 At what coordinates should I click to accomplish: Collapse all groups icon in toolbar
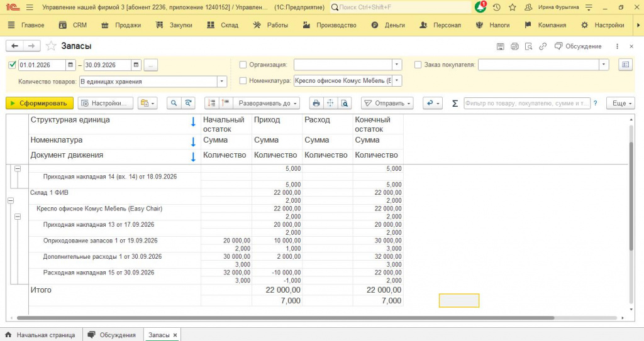click(211, 103)
